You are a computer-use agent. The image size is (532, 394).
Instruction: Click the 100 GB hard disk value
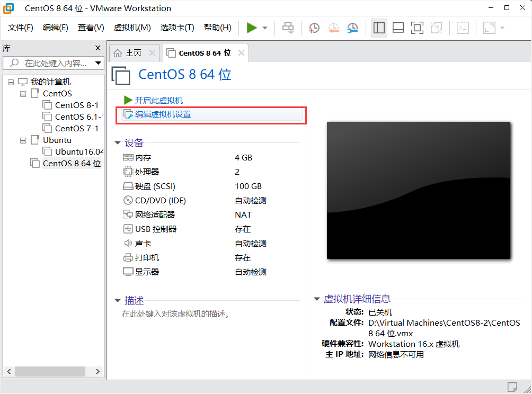(x=248, y=186)
